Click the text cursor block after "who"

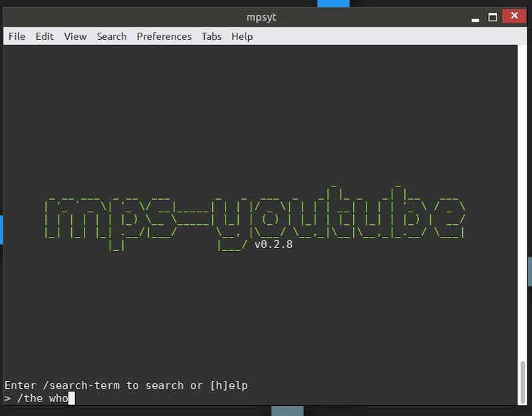tap(71, 399)
